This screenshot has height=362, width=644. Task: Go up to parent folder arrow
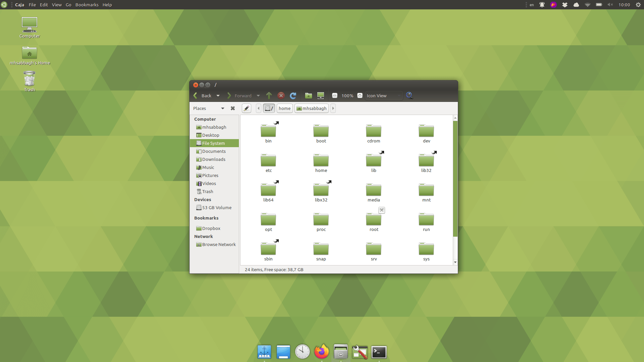(269, 96)
